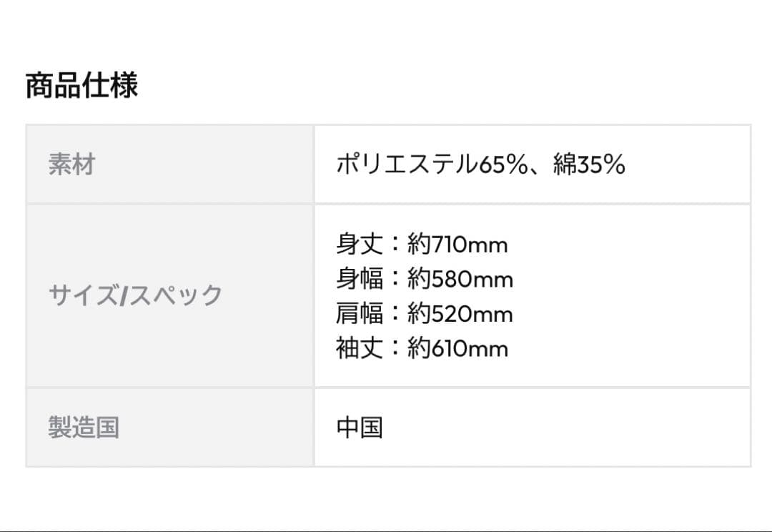This screenshot has height=532, width=772.
Task: Click the 約520mm shoulder value
Action: click(460, 314)
